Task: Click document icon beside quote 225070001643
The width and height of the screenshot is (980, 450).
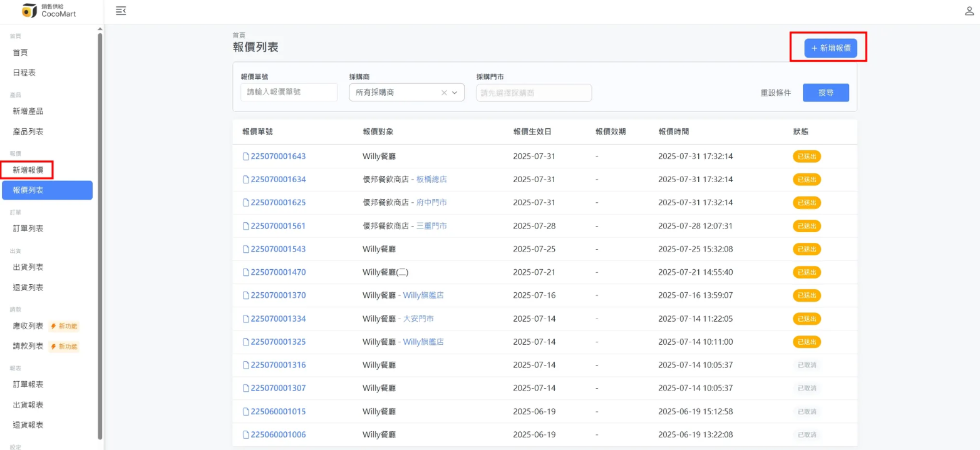Action: pyautogui.click(x=246, y=156)
